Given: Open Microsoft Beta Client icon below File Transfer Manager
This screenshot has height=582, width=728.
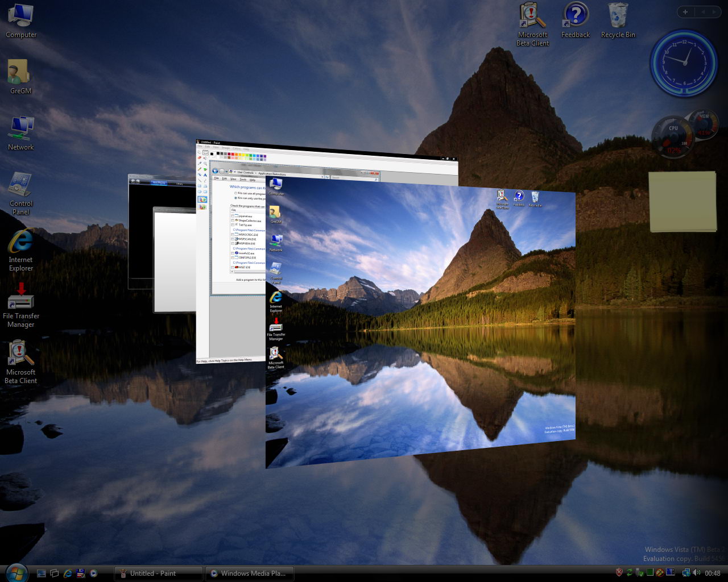Looking at the screenshot, I should (x=21, y=362).
